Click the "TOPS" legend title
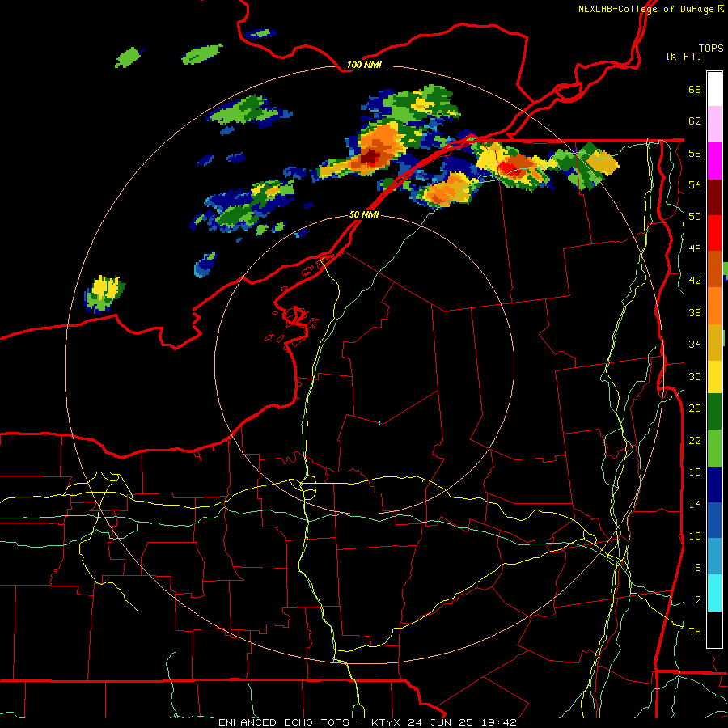The image size is (728, 728). [711, 48]
